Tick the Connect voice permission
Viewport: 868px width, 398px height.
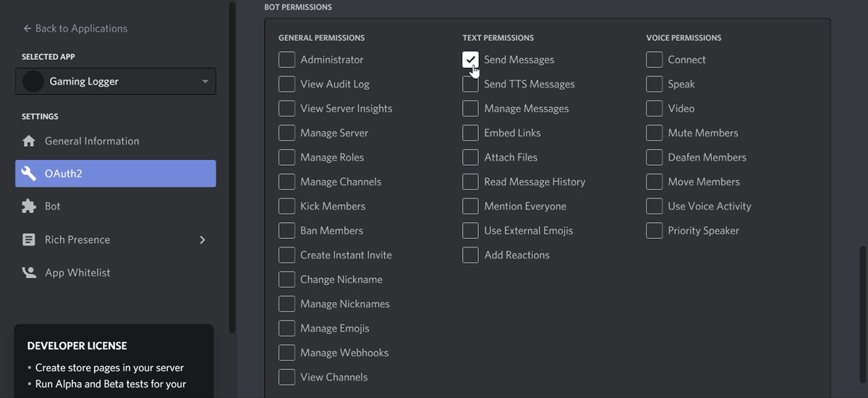654,59
